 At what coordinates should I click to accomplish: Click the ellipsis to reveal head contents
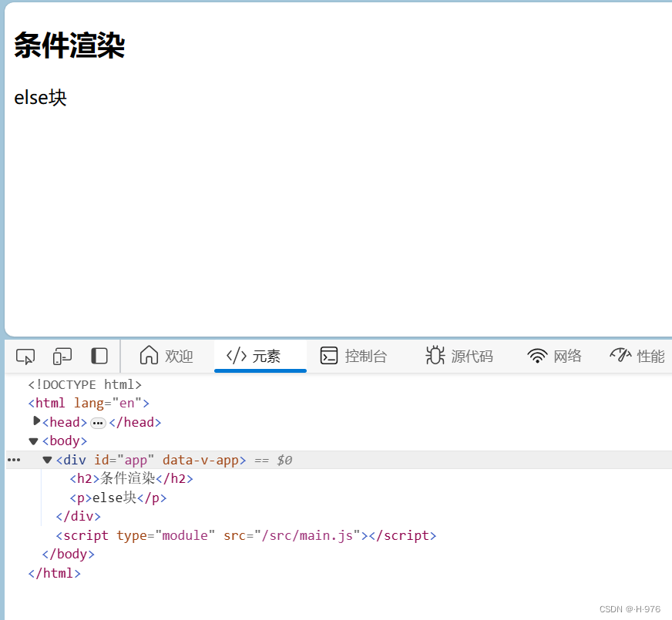click(98, 422)
